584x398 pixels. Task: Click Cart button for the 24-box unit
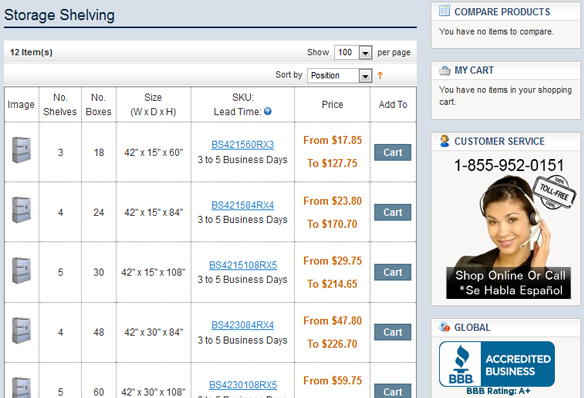point(393,212)
